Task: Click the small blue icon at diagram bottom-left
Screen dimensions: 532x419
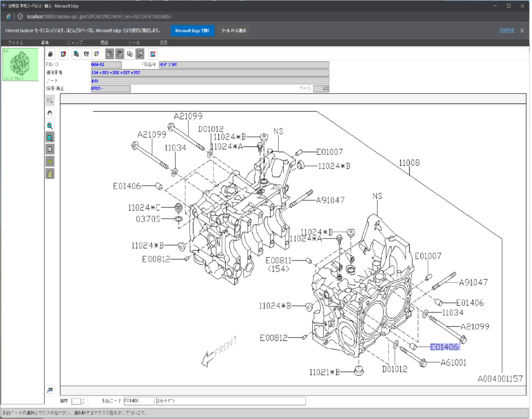Action: point(50,391)
